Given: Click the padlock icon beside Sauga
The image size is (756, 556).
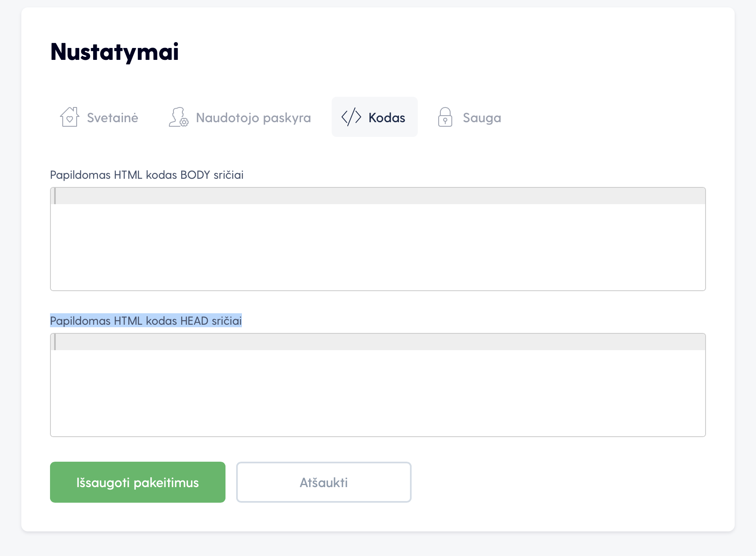Looking at the screenshot, I should point(445,117).
